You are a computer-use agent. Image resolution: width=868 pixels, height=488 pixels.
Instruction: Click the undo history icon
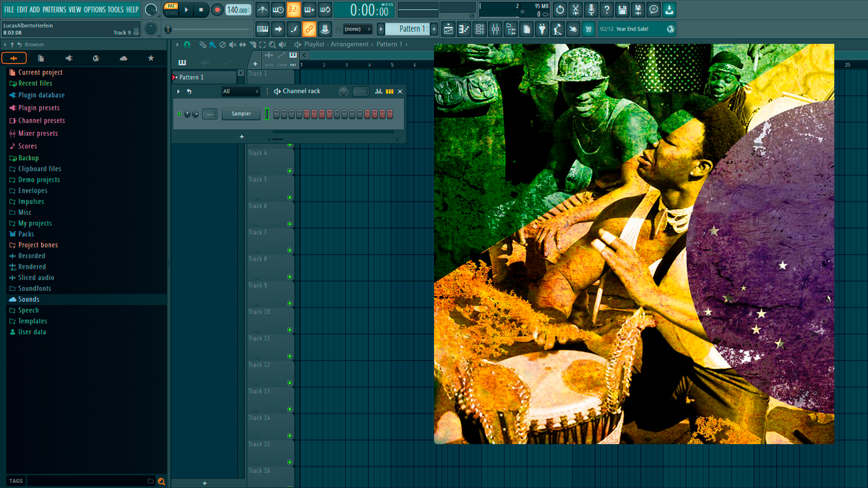[x=560, y=10]
